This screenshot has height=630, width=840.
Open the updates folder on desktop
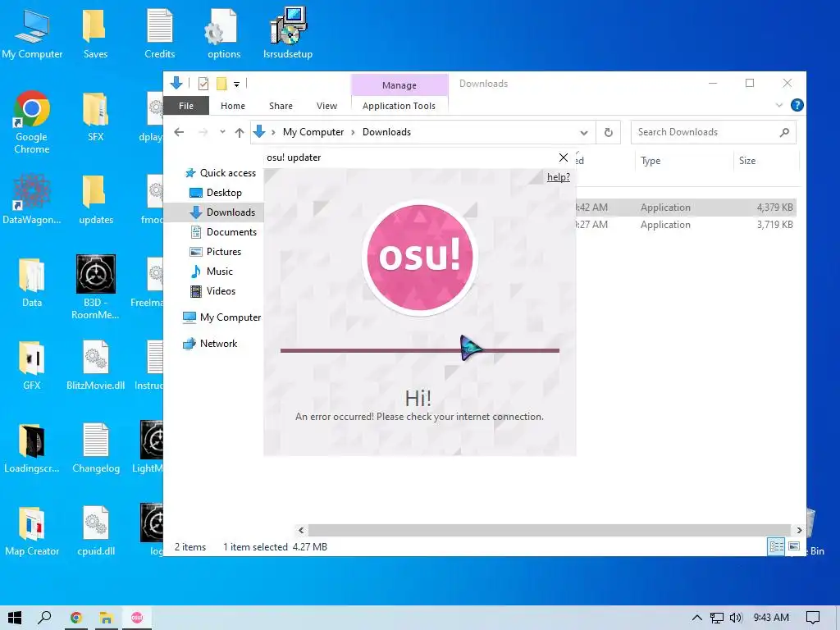pos(95,199)
